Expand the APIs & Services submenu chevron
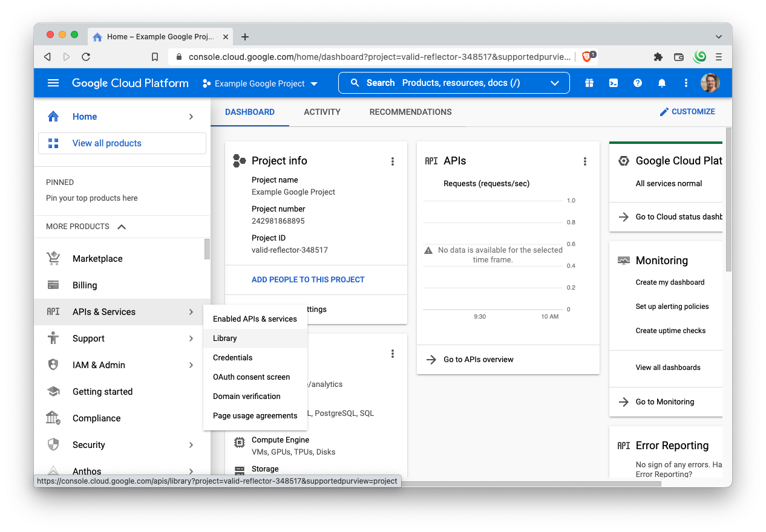This screenshot has height=532, width=766. tap(191, 312)
